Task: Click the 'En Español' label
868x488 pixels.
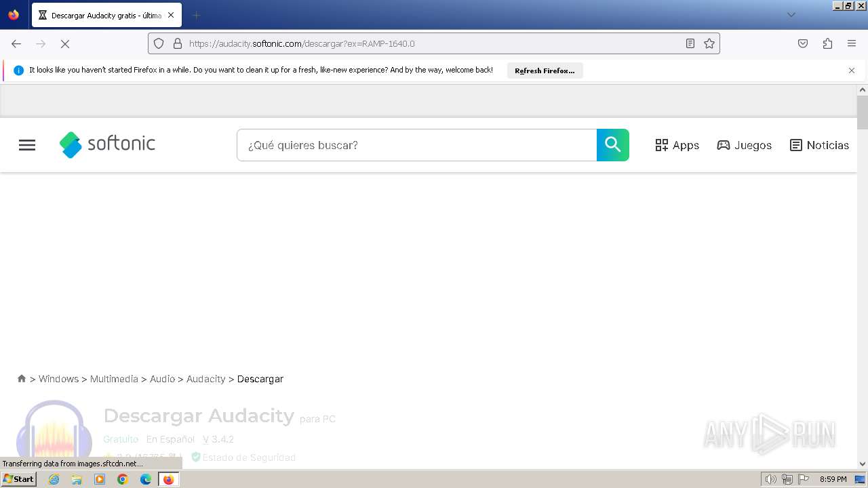Action: click(x=170, y=439)
